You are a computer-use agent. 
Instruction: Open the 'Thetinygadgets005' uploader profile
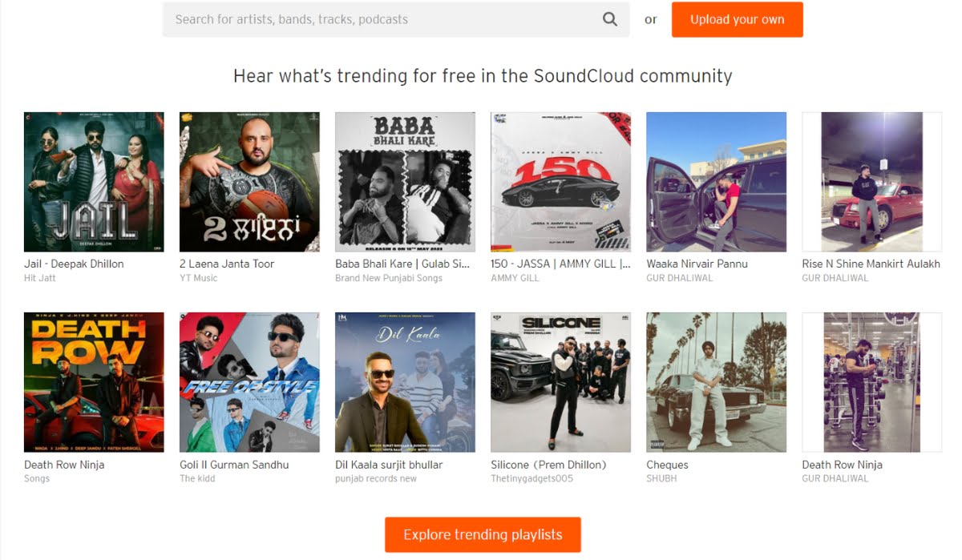(x=531, y=477)
